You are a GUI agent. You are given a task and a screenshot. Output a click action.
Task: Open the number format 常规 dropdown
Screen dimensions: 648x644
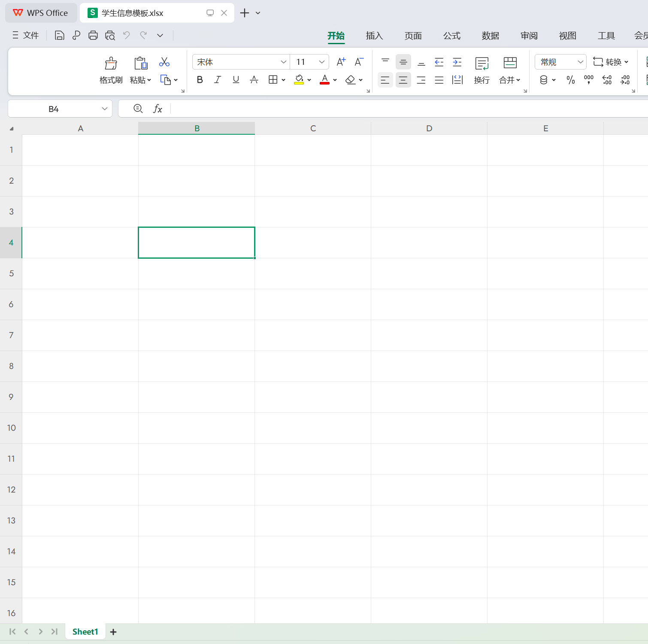[x=580, y=62]
